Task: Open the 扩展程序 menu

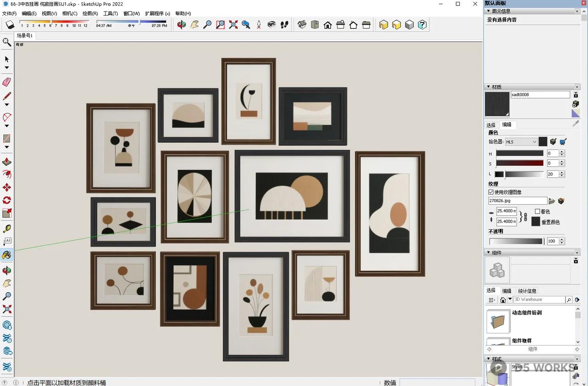Action: pos(158,13)
